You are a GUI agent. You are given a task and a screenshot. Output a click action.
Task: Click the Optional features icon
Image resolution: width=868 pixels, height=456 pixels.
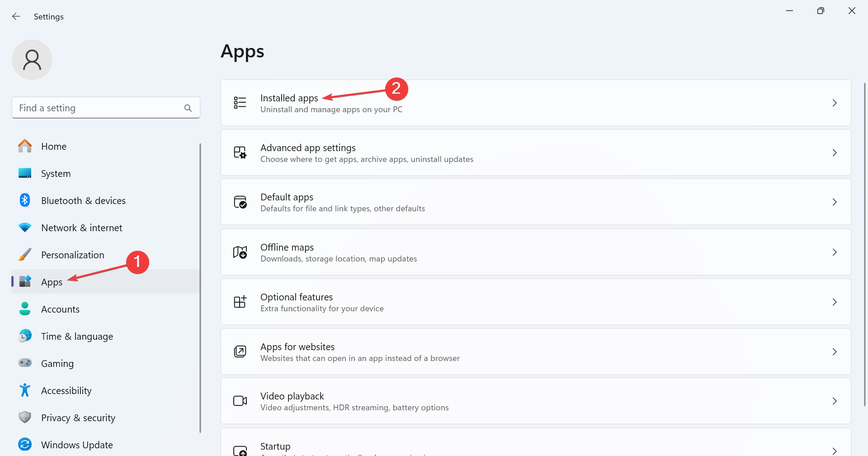click(x=240, y=302)
